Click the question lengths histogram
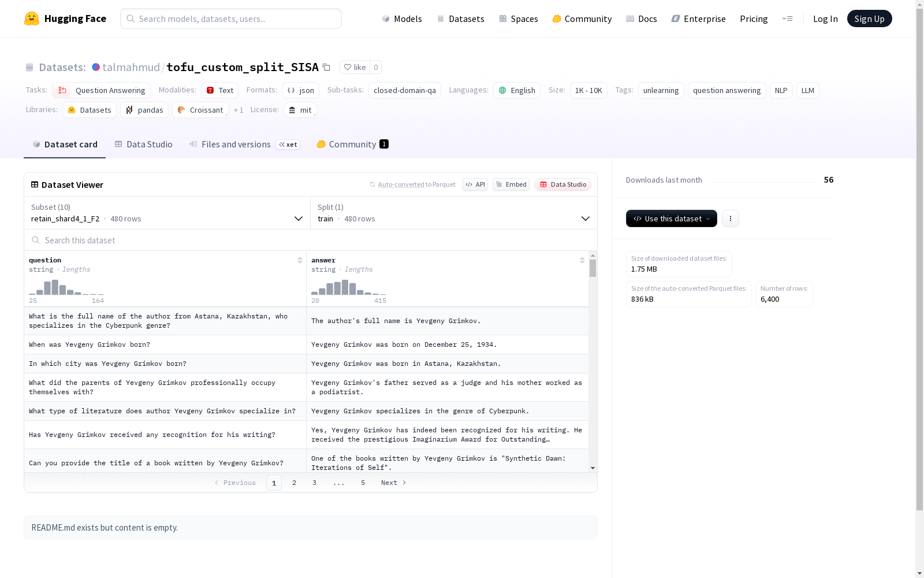The height and width of the screenshot is (578, 924). (66, 287)
